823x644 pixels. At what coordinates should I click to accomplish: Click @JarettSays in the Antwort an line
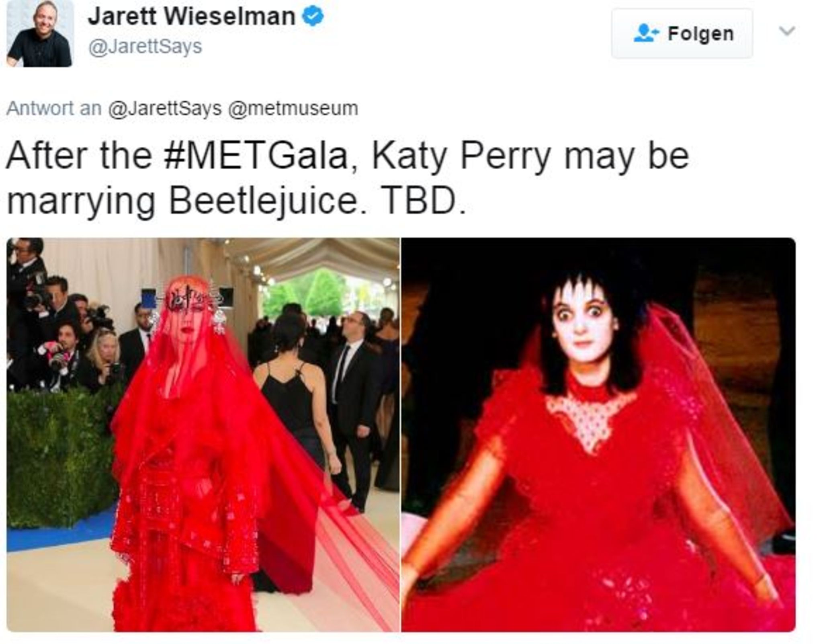point(165,109)
